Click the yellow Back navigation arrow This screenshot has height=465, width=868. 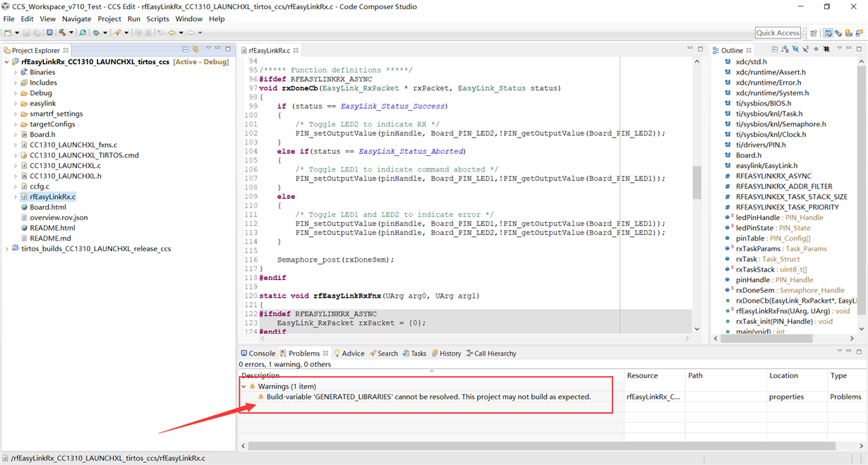point(172,32)
